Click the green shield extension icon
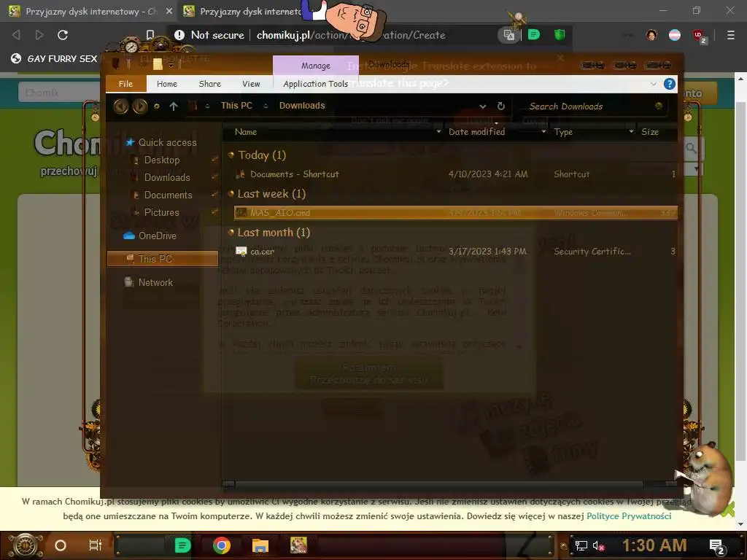 [560, 35]
